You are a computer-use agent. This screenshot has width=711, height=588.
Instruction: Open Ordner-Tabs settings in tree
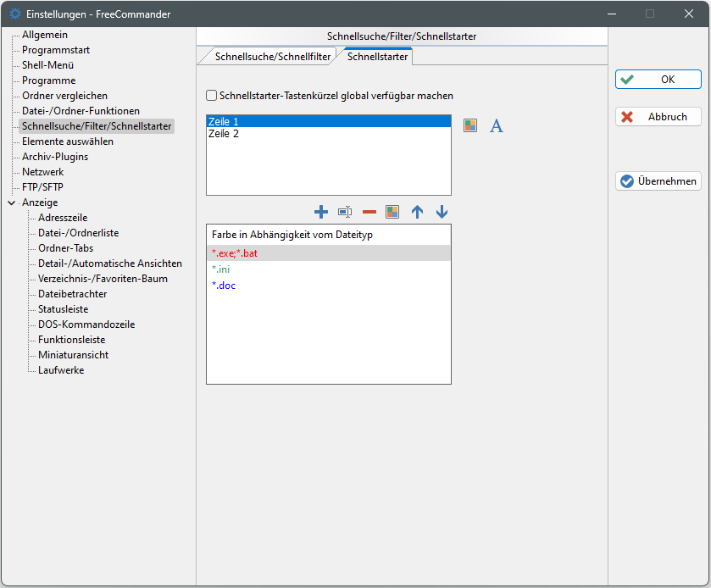point(65,248)
